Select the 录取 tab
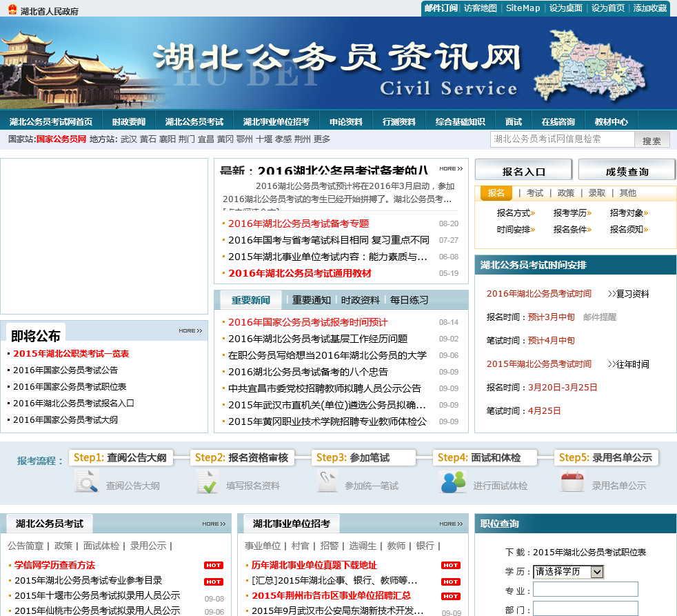677x616 pixels. [x=597, y=193]
